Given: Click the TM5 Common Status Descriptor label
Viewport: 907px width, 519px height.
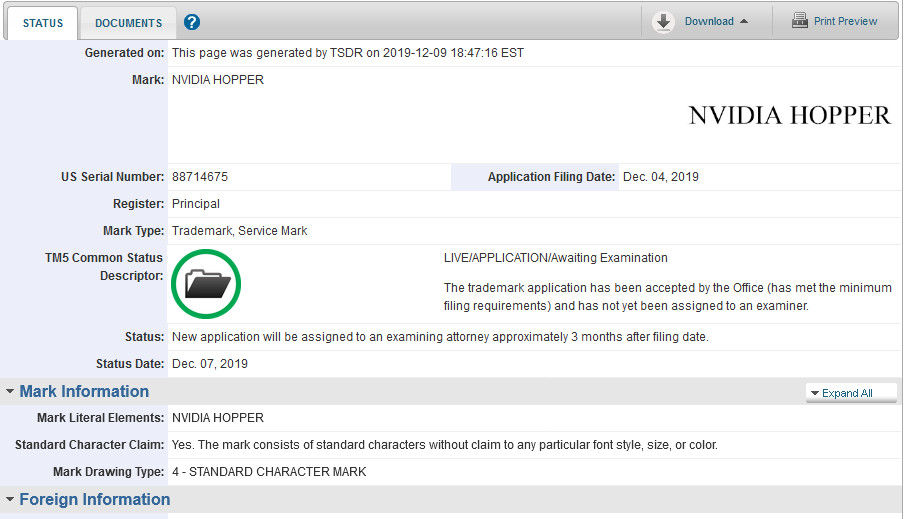Looking at the screenshot, I should [x=104, y=267].
